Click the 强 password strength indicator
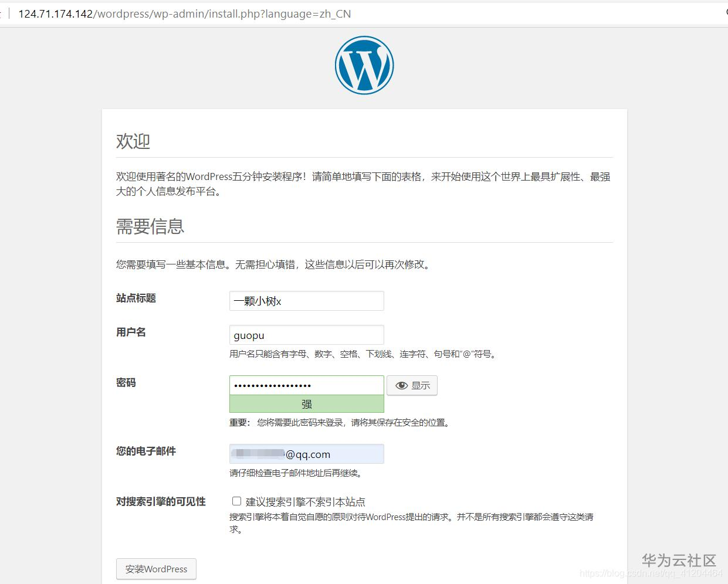The width and height of the screenshot is (728, 584). tap(306, 404)
